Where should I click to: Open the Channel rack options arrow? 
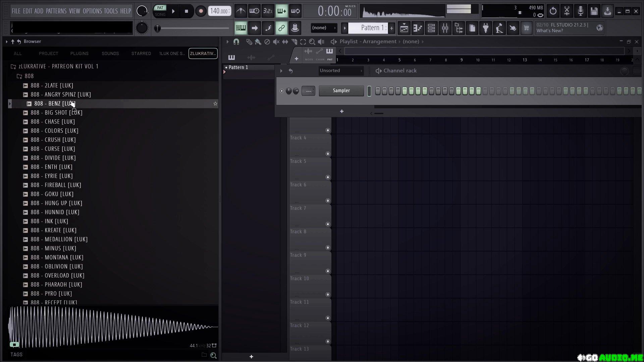[x=281, y=71]
